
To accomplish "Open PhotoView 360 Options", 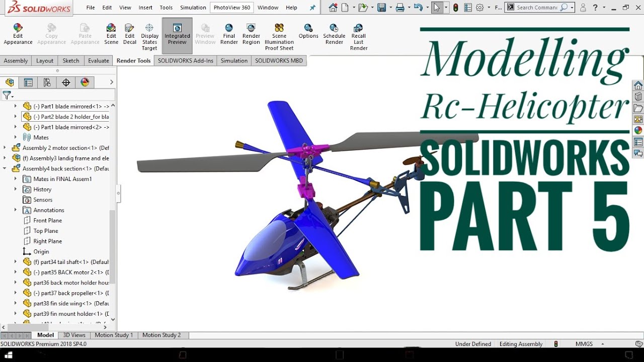I will click(308, 32).
